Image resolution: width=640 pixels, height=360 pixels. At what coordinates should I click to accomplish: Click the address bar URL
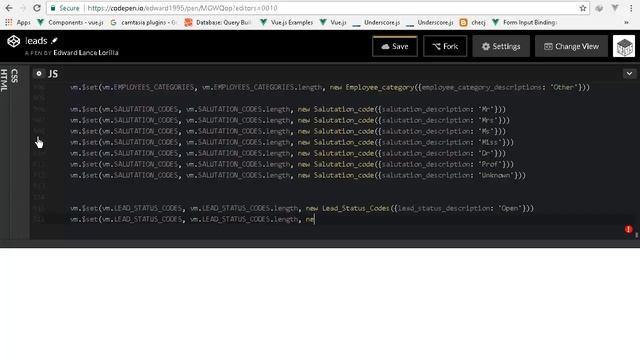tap(182, 8)
